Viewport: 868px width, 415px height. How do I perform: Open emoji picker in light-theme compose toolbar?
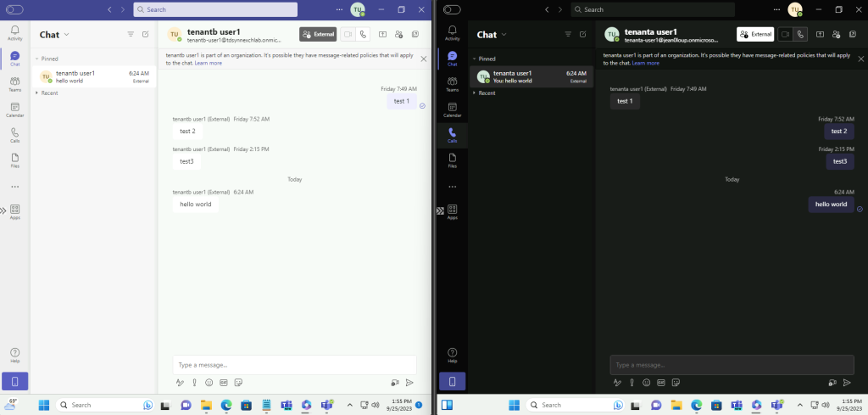pos(209,382)
